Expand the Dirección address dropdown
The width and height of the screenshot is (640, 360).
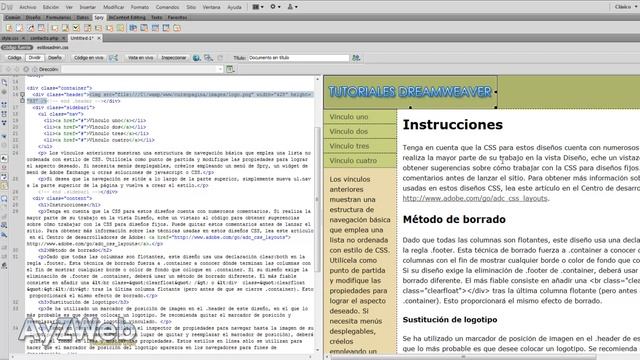[x=220, y=69]
